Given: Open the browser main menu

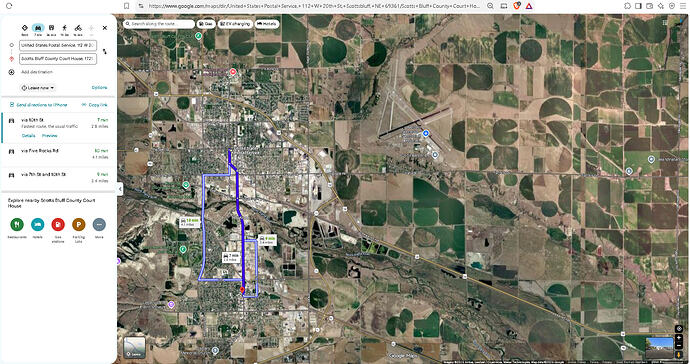Looking at the screenshot, I should coord(683,6).
